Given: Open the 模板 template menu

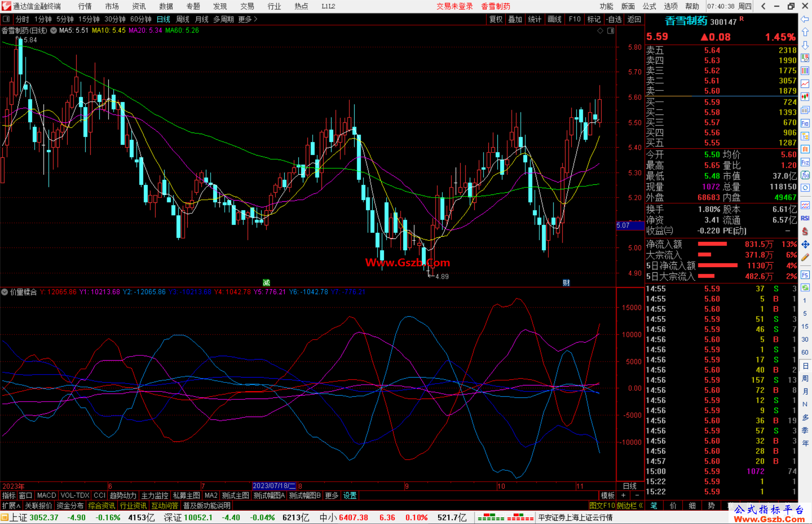Looking at the screenshot, I should 607,495.
